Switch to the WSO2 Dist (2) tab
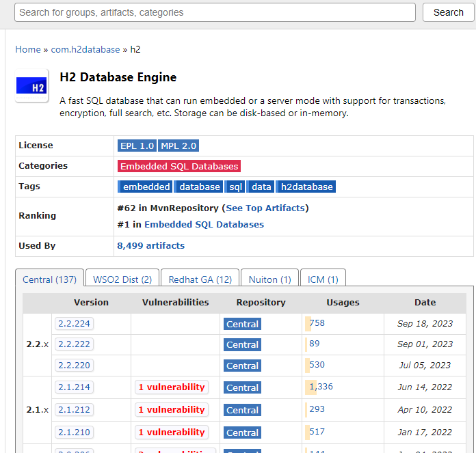 coord(122,279)
